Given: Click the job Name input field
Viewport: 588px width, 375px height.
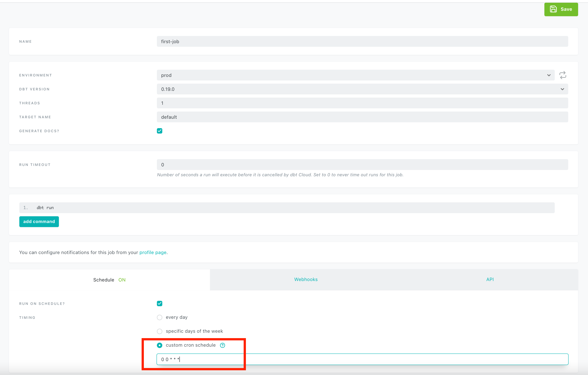Looking at the screenshot, I should point(362,42).
